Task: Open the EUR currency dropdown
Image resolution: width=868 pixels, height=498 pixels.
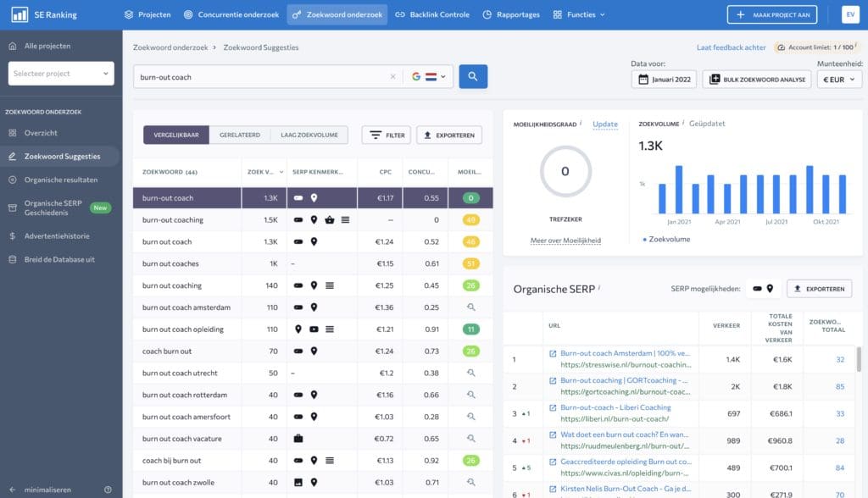Action: 839,79
